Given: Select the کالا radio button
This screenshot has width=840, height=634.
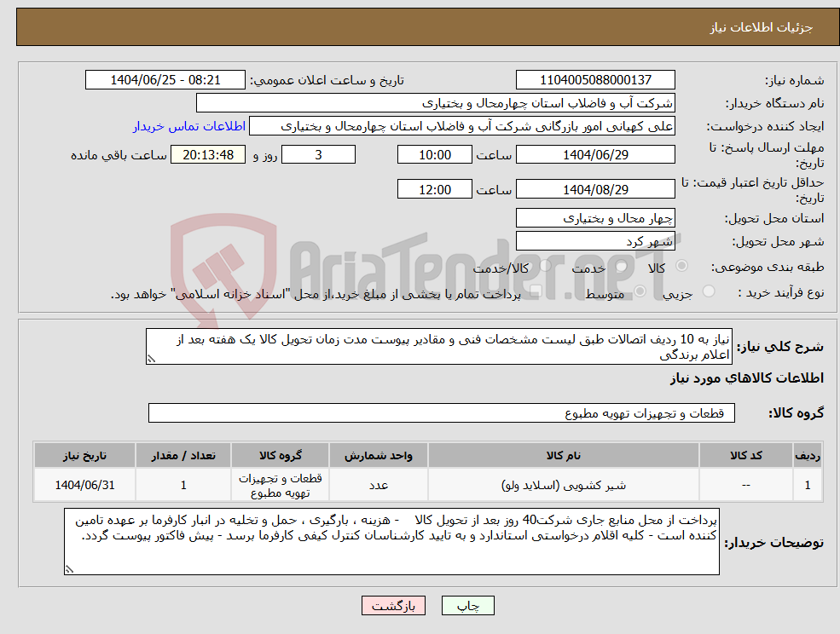Looking at the screenshot, I should 682,266.
